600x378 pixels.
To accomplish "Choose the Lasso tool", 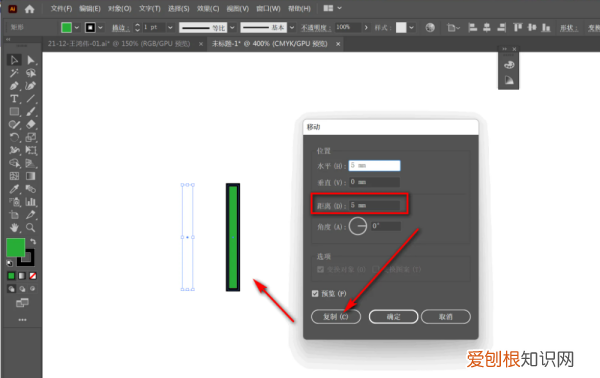I will point(31,73).
